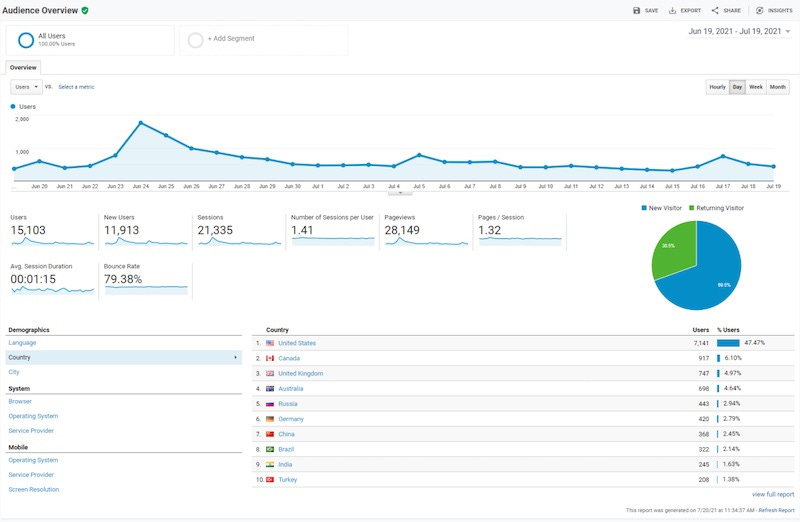The image size is (800, 522).
Task: Select the Overview tab
Action: pyautogui.click(x=23, y=67)
